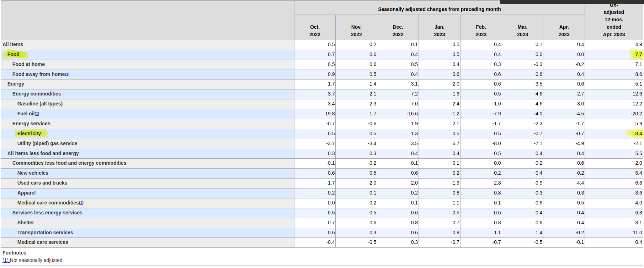Image resolution: width=644 pixels, height=268 pixels.
Task: Click 11.0 value in Transportation services row
Action: click(x=638, y=233)
